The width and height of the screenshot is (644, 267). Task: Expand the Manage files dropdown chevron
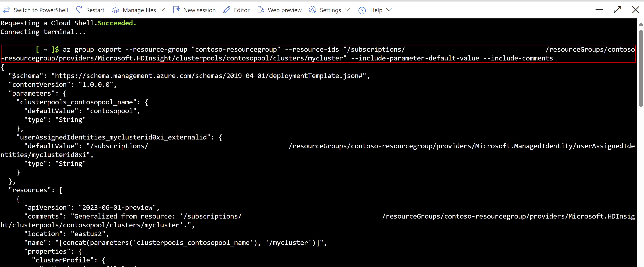163,10
